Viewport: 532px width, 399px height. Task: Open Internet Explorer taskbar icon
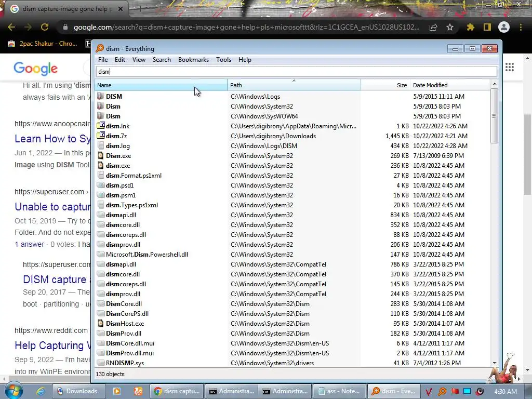41,391
